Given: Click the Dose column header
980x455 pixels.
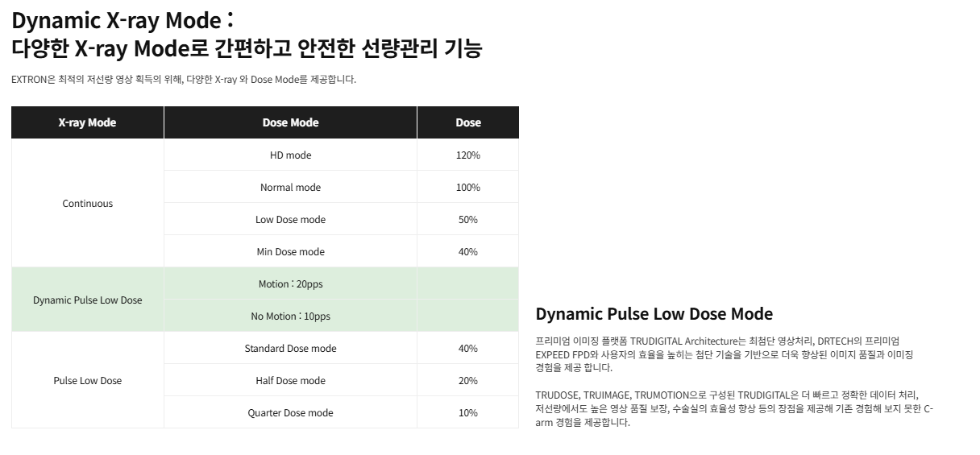Looking at the screenshot, I should coord(468,122).
